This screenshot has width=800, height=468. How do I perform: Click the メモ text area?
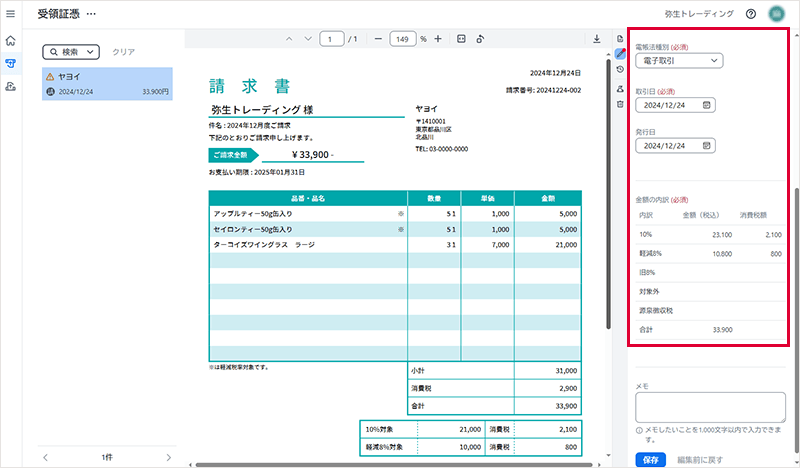[x=710, y=407]
